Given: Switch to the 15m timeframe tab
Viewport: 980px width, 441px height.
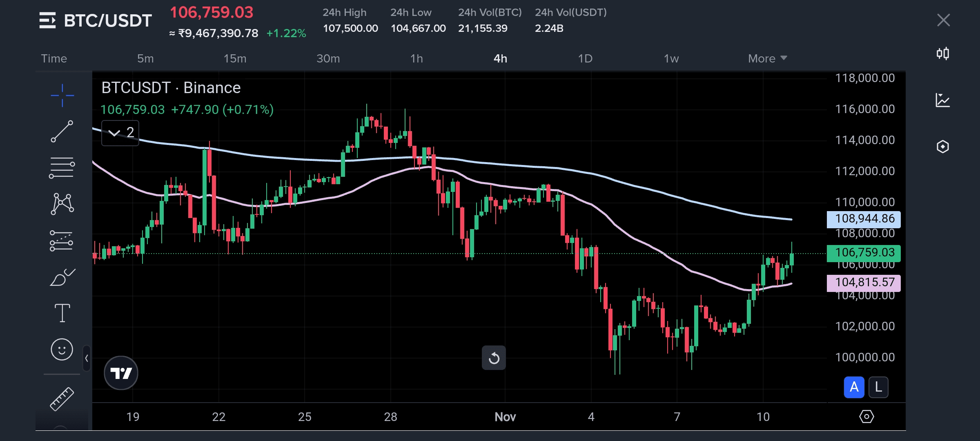Looking at the screenshot, I should pyautogui.click(x=235, y=58).
